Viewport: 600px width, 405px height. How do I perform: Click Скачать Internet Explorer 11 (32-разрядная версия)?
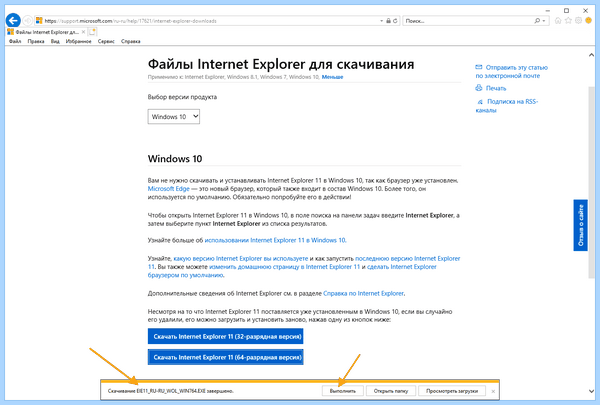point(225,336)
